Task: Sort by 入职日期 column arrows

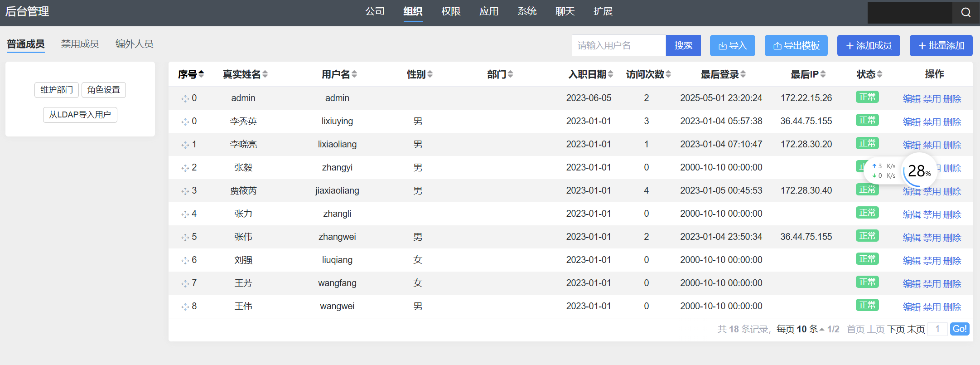Action: (x=611, y=74)
